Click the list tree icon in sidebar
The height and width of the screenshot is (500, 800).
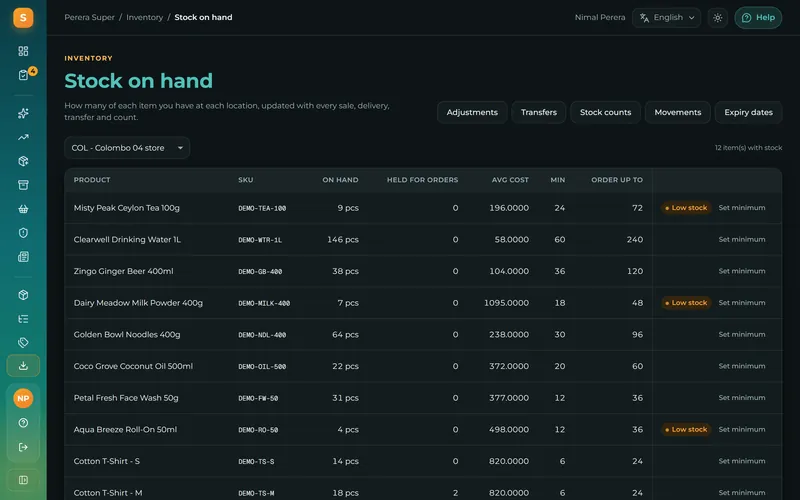[23, 319]
